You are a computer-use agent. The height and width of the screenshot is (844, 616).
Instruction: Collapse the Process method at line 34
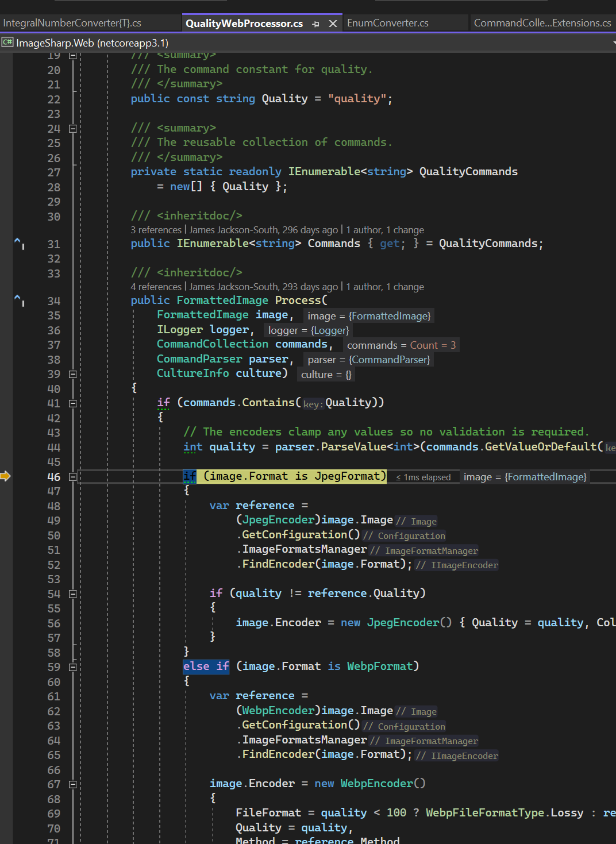click(x=72, y=374)
